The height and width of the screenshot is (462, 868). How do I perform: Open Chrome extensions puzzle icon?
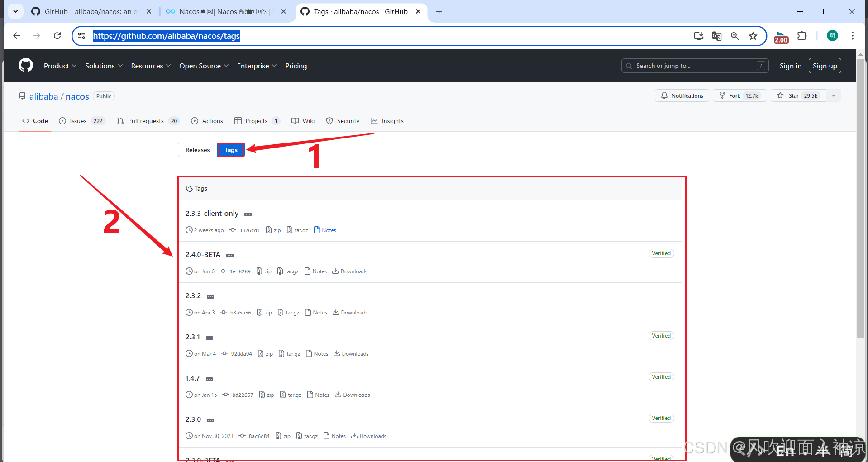pyautogui.click(x=802, y=36)
